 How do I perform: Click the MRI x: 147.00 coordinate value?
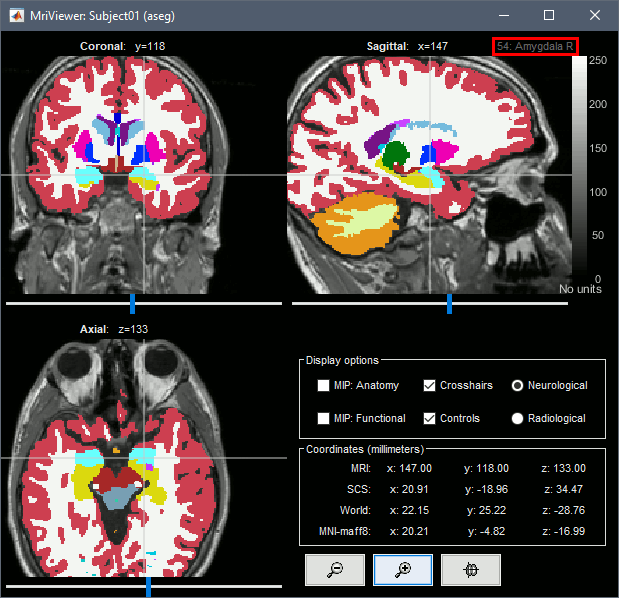[416, 468]
